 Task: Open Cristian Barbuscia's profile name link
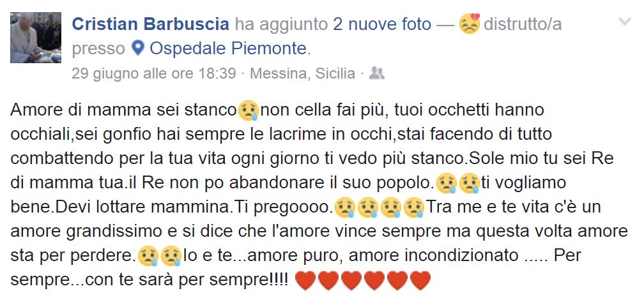pyautogui.click(x=150, y=25)
